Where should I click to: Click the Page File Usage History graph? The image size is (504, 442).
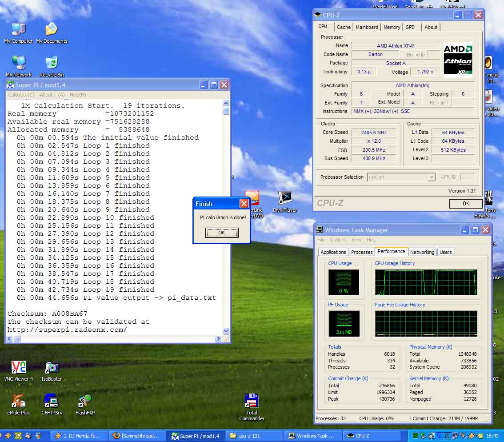coord(426,324)
